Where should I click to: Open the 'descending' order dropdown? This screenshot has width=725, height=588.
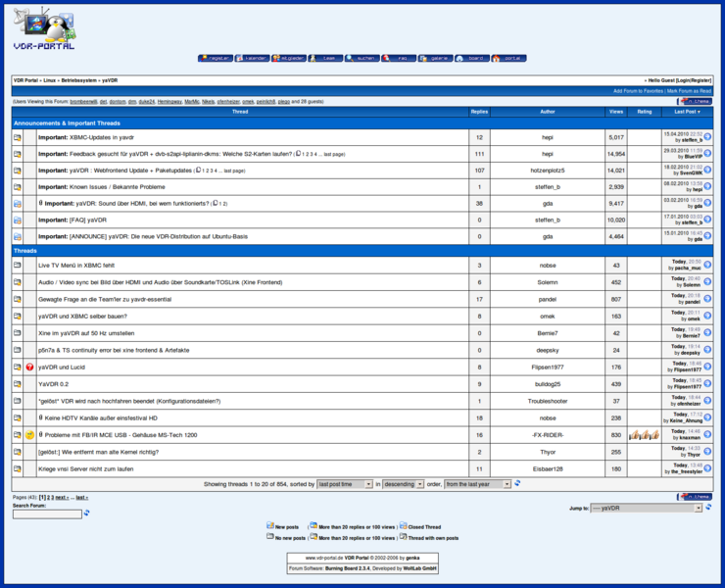pos(403,484)
